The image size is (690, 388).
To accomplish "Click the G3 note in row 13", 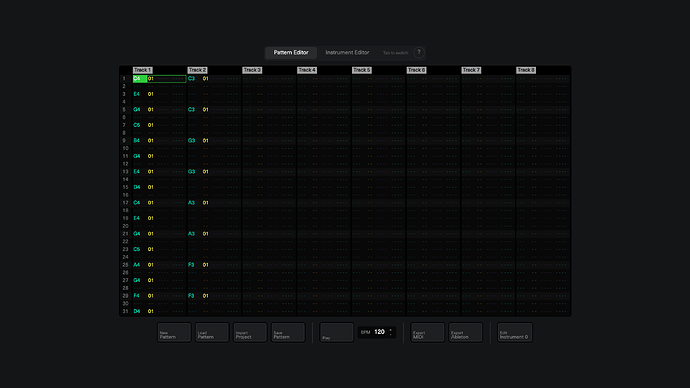I will 191,172.
